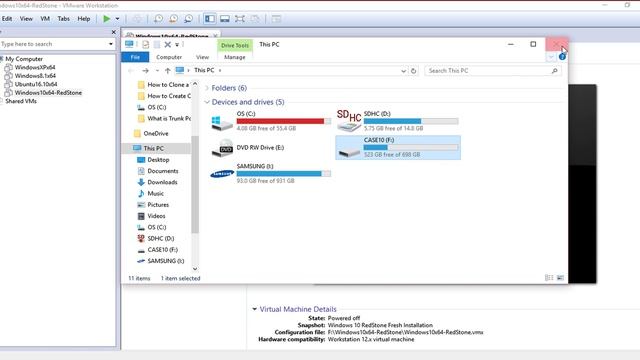Viewport: 640px width, 360px height.
Task: Open the VMware View menu
Action: pos(26,19)
